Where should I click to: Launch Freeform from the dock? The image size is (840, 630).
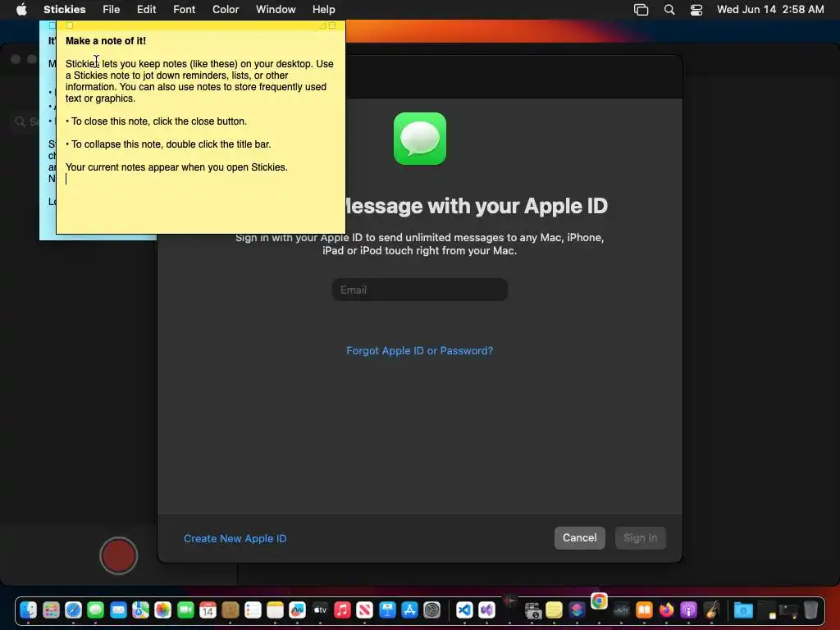tap(297, 609)
